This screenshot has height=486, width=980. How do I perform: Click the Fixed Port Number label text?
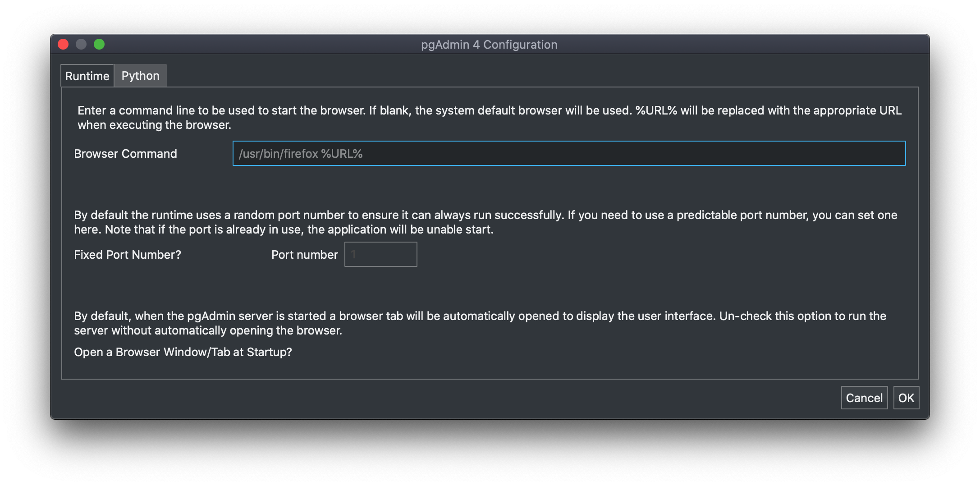127,254
